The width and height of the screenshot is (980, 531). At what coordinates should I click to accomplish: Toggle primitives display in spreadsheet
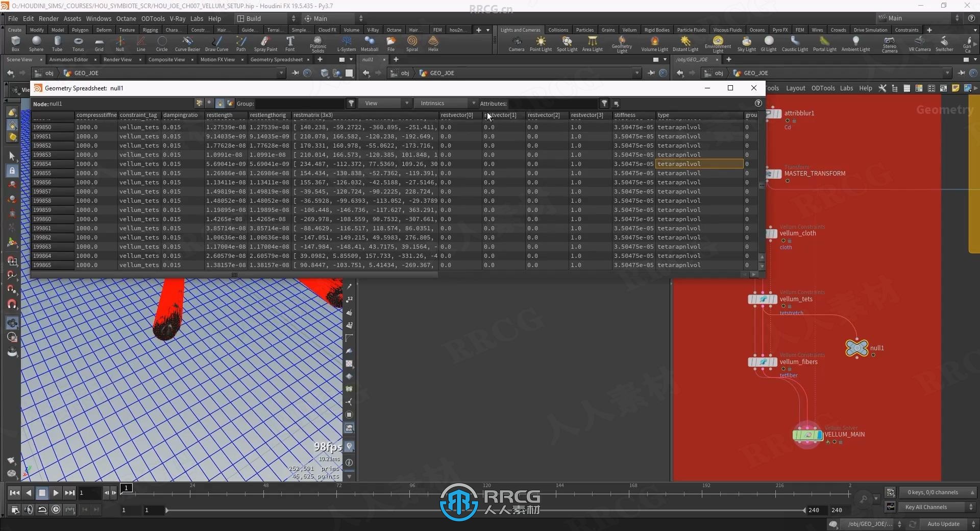click(x=220, y=103)
